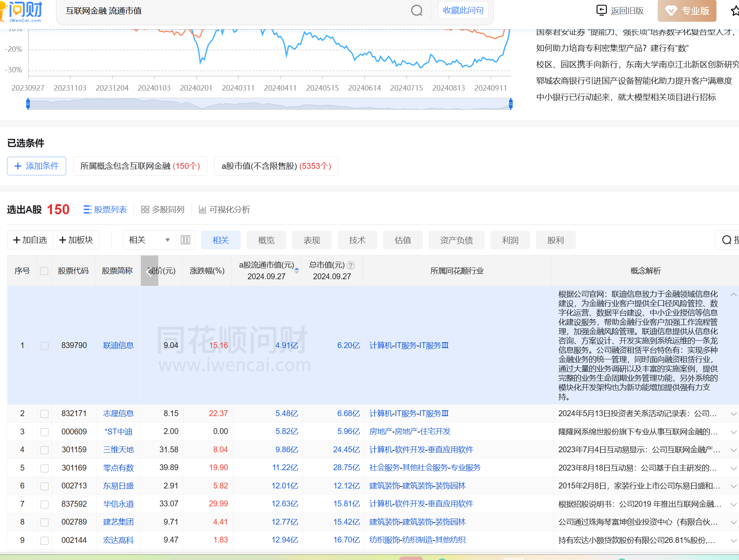
Task: Click the 所属概念包含互联网金融 condition chip
Action: click(x=140, y=166)
